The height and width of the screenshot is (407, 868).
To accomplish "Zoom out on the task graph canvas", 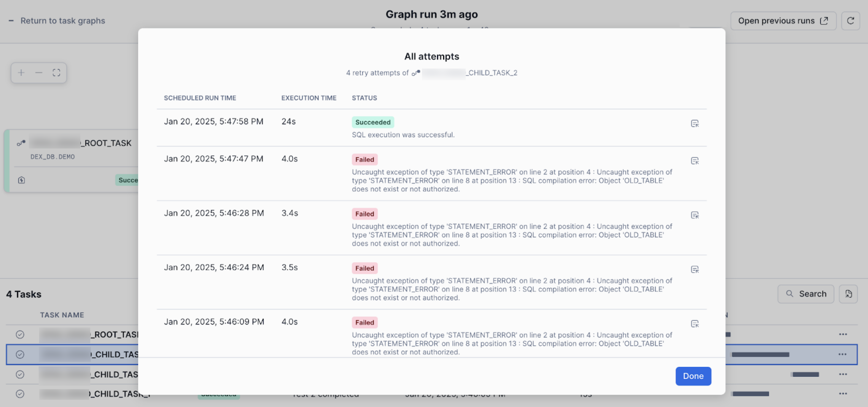I will (x=39, y=73).
